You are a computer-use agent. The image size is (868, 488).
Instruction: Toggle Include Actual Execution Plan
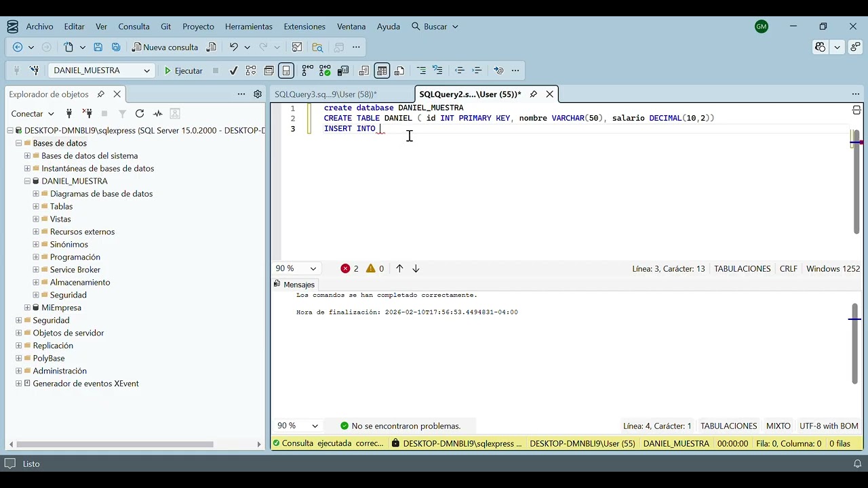308,70
